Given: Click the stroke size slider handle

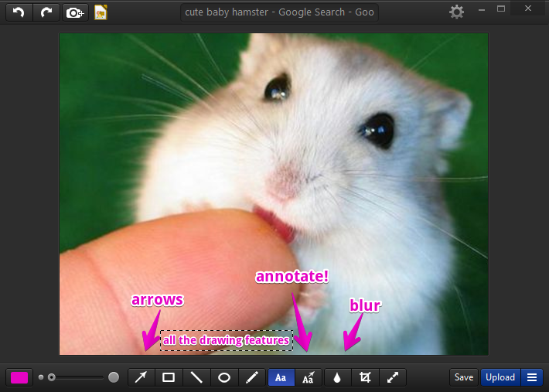Looking at the screenshot, I should [x=52, y=377].
